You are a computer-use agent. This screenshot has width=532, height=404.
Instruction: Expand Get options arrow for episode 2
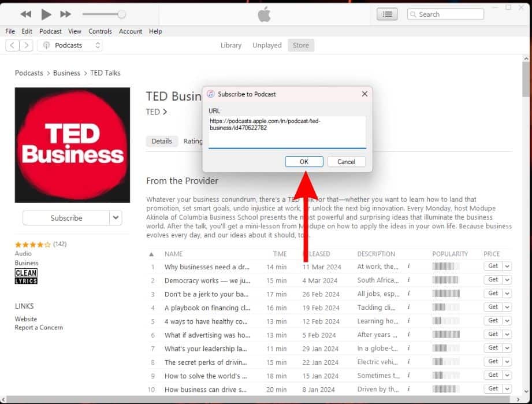pyautogui.click(x=507, y=280)
